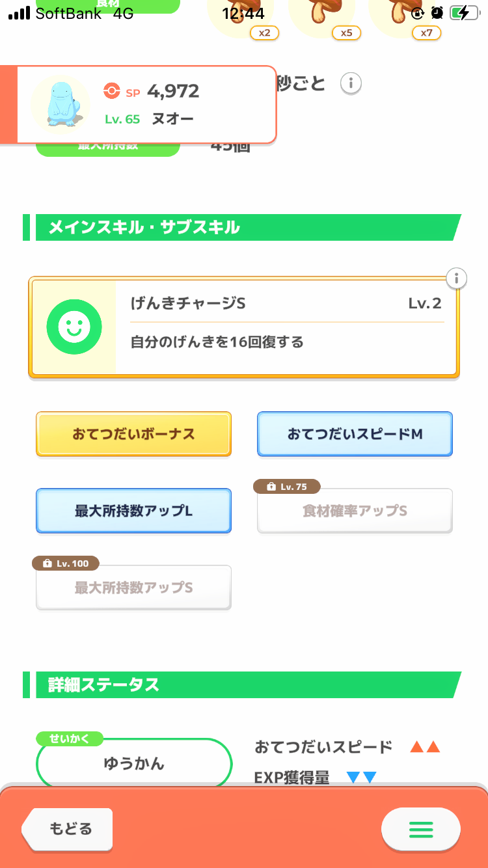Tap the info icon beside 秒ごと
Viewport: 488px width, 868px height.
click(351, 83)
